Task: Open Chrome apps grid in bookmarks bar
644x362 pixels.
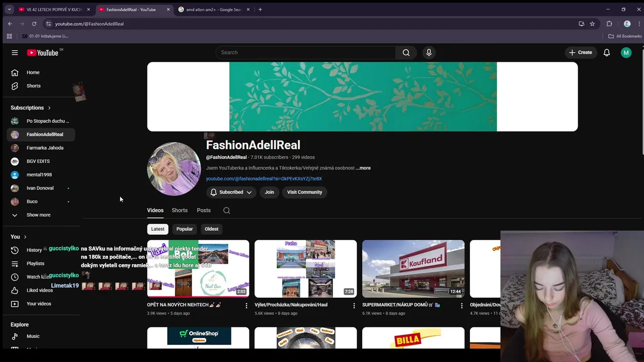Action: click(9, 36)
